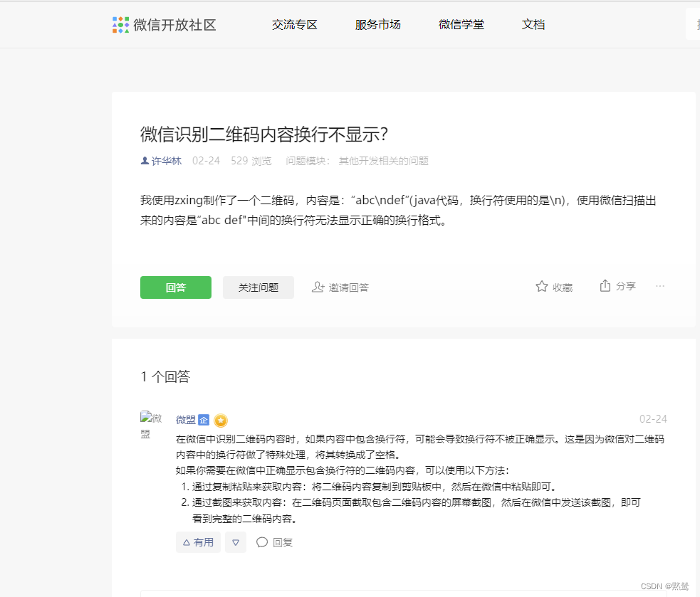Click the share arrow icon

point(605,285)
